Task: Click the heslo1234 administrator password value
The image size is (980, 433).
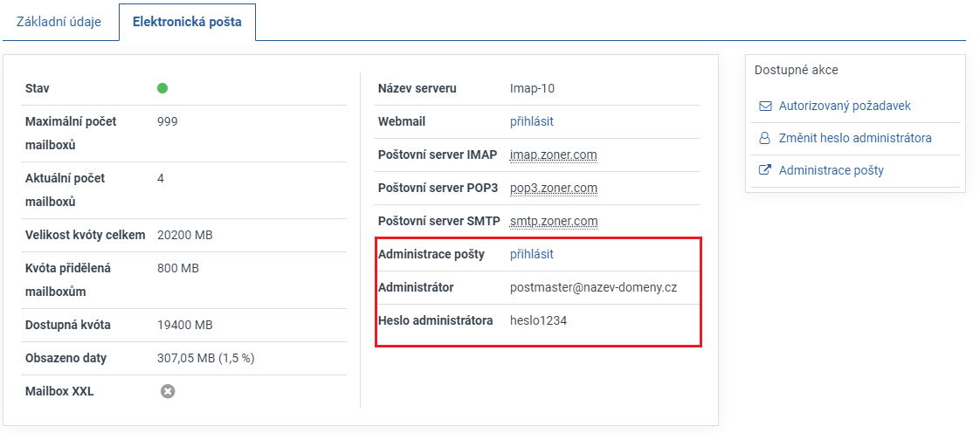Action: 538,320
